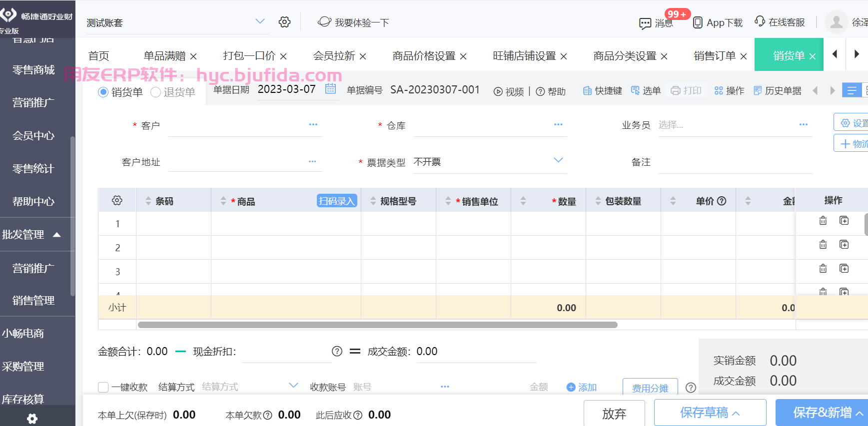The image size is (868, 426).
Task: Go to previous document arrow
Action: [x=815, y=90]
